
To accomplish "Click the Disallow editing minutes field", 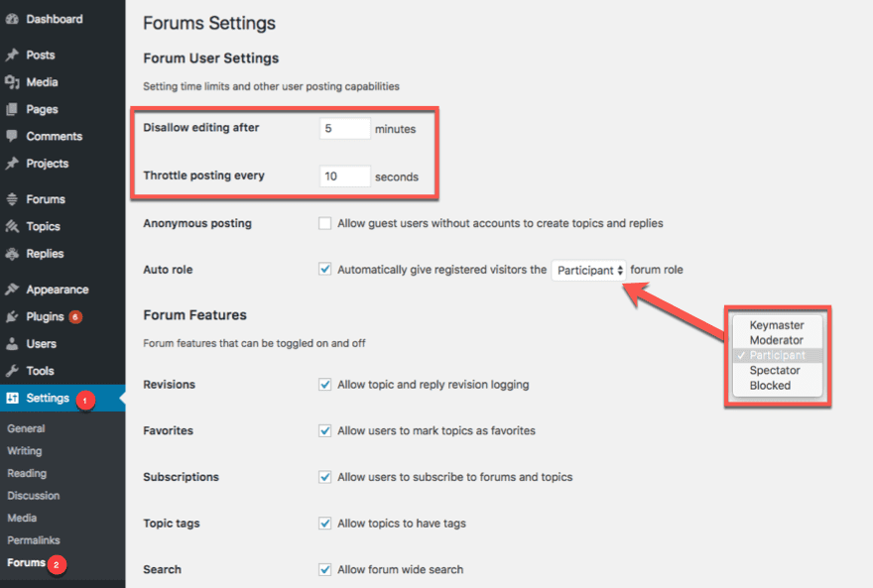I will point(344,129).
